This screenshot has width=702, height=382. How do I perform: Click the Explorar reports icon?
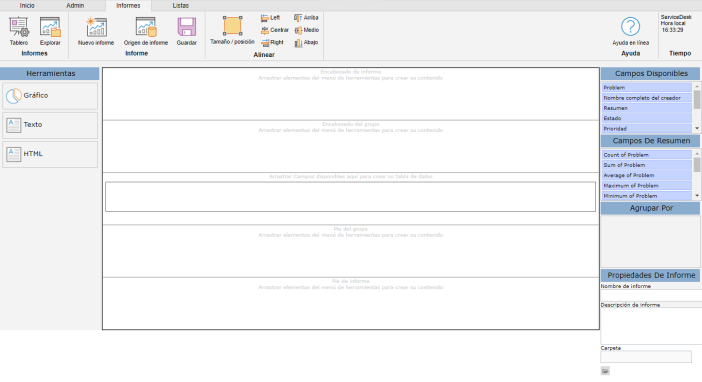pyautogui.click(x=50, y=27)
